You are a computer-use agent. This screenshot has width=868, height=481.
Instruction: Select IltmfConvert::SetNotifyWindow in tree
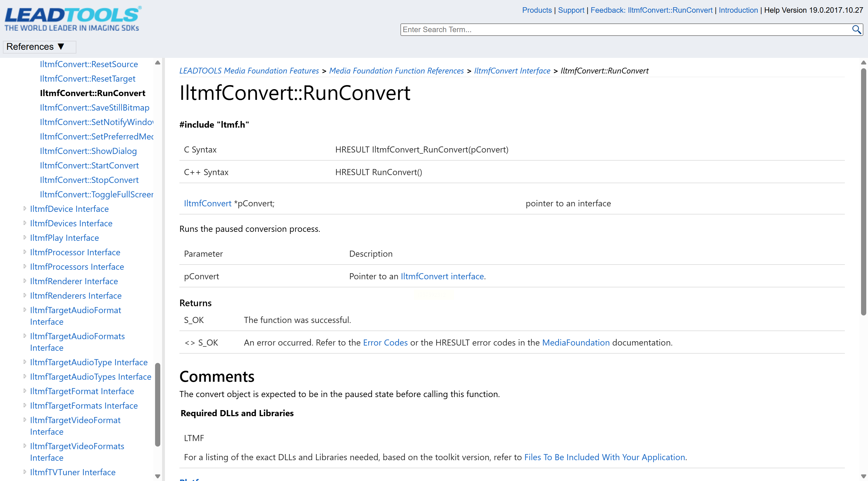[x=97, y=122]
